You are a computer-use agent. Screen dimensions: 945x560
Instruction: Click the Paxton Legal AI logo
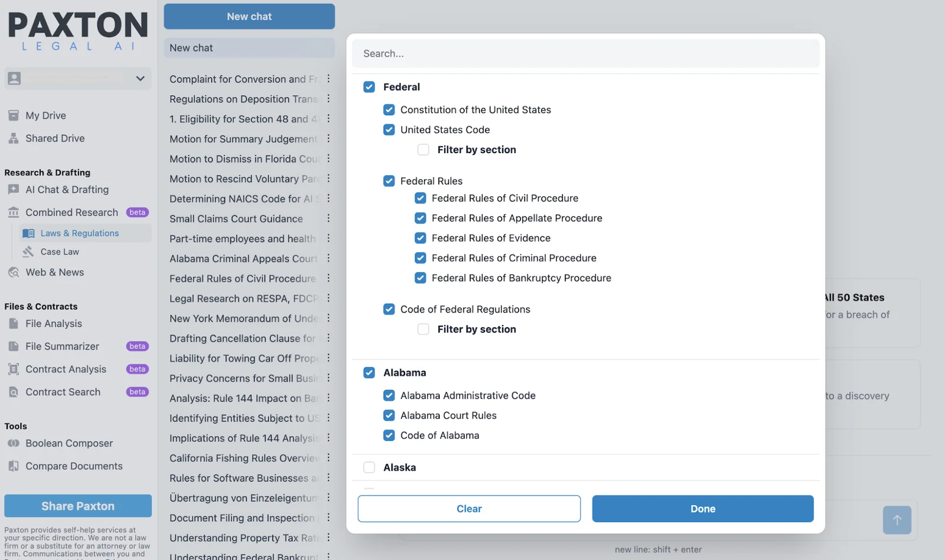pos(78,31)
